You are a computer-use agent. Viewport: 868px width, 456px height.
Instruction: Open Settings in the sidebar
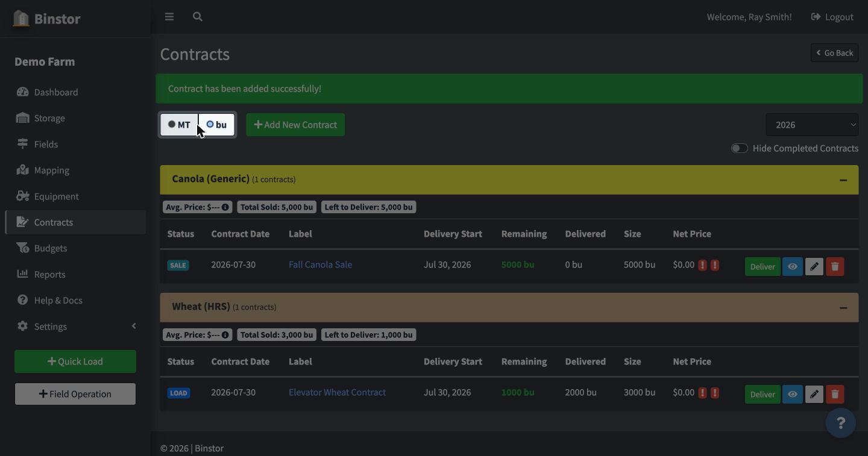[75, 326]
